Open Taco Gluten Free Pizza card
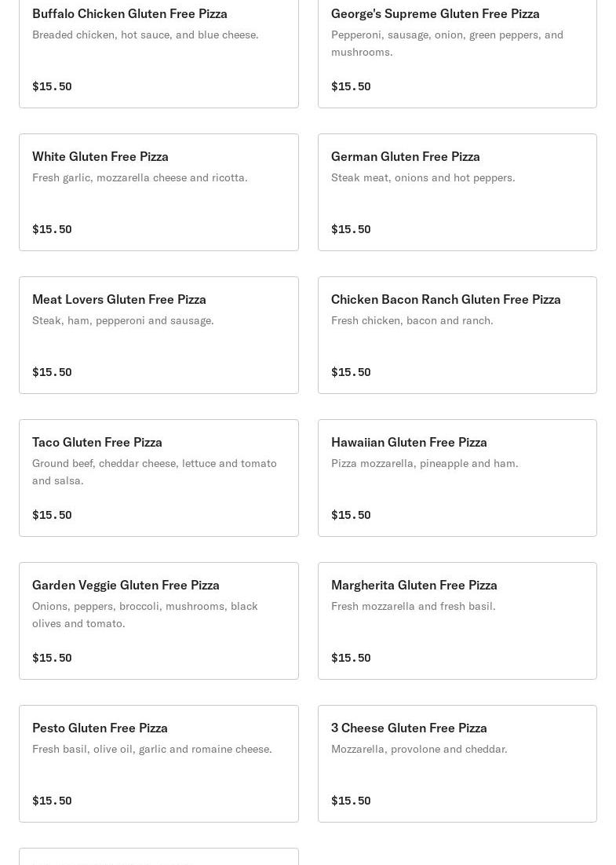 tap(159, 478)
